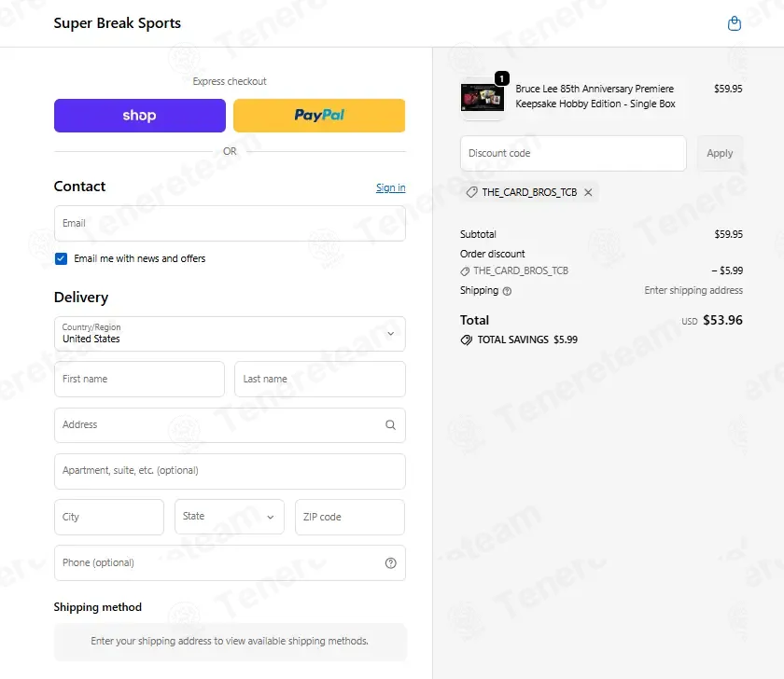Show help for the phone field
The width and height of the screenshot is (784, 679).
(x=390, y=563)
